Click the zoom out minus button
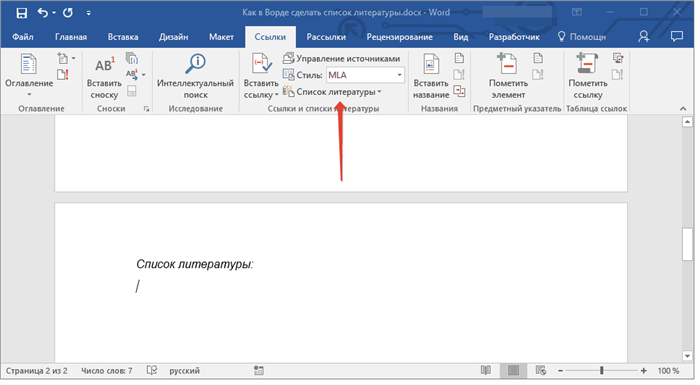This screenshot has width=700, height=385. [x=560, y=371]
